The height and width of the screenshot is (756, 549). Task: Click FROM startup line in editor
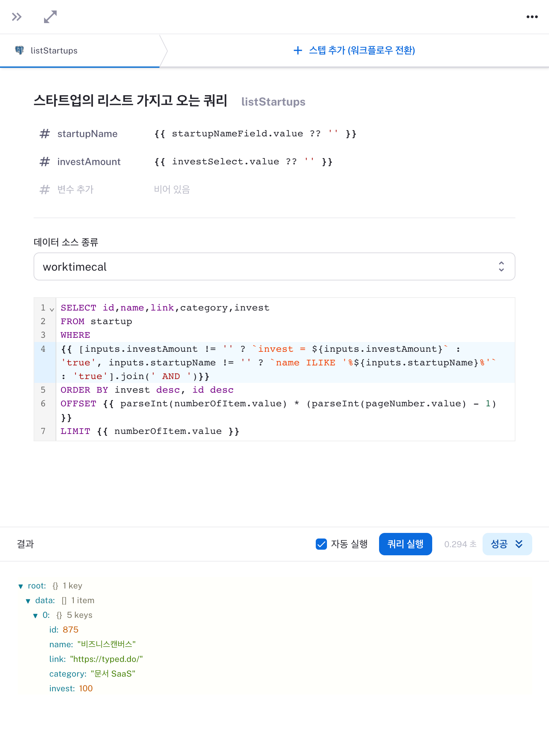click(x=97, y=321)
